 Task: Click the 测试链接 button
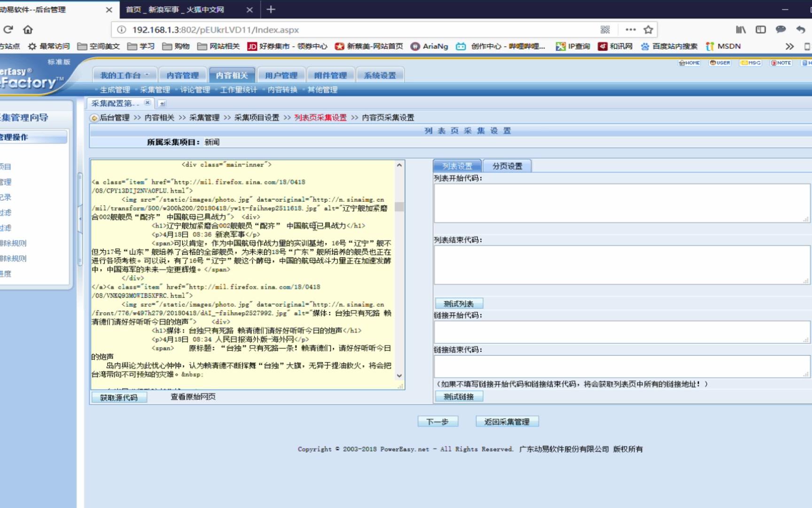459,397
